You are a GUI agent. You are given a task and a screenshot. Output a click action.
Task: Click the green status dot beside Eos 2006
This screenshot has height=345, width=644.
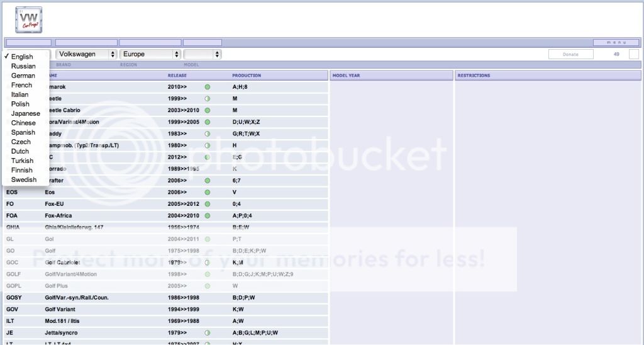[208, 192]
